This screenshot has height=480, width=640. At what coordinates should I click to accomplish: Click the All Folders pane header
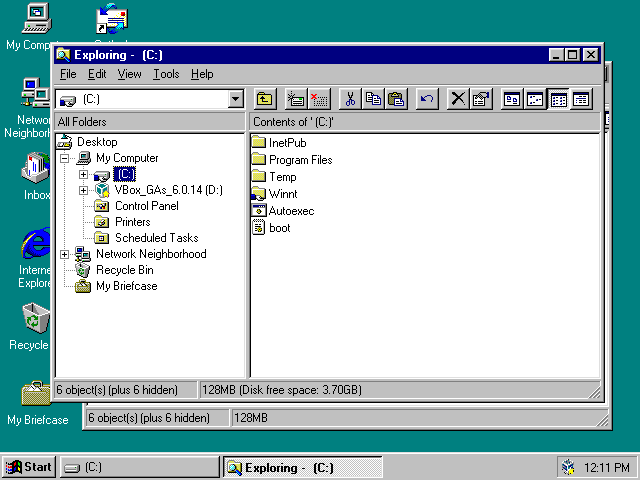[150, 122]
